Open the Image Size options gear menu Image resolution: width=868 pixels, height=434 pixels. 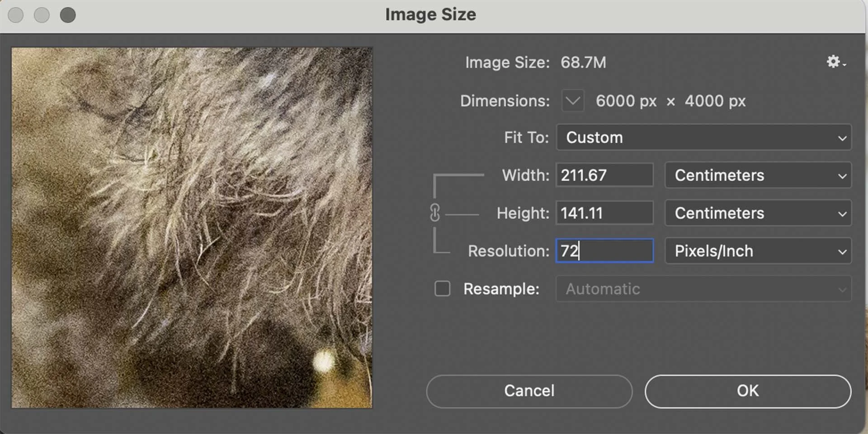834,62
